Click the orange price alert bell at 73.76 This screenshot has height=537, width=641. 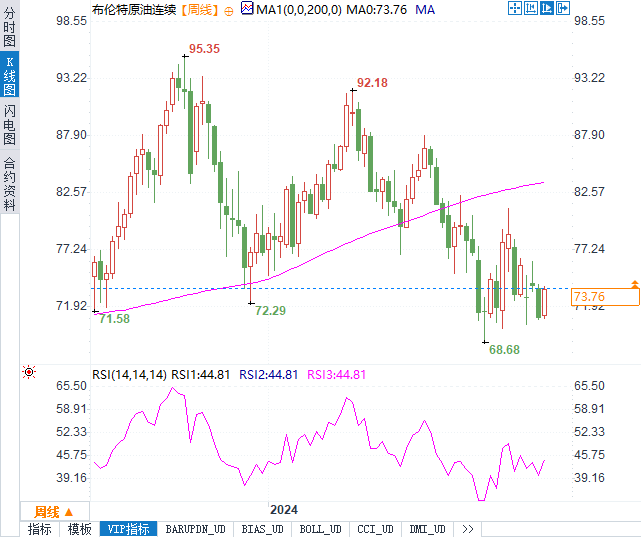(634, 284)
